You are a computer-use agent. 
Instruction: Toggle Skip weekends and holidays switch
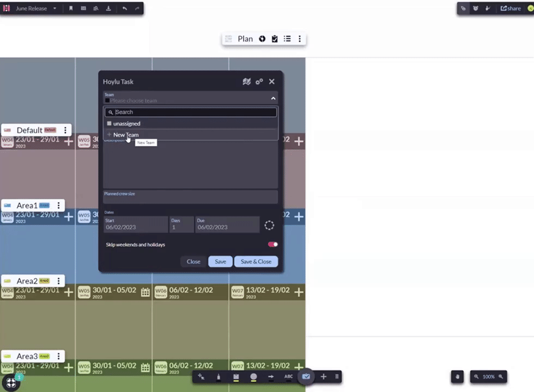click(273, 244)
